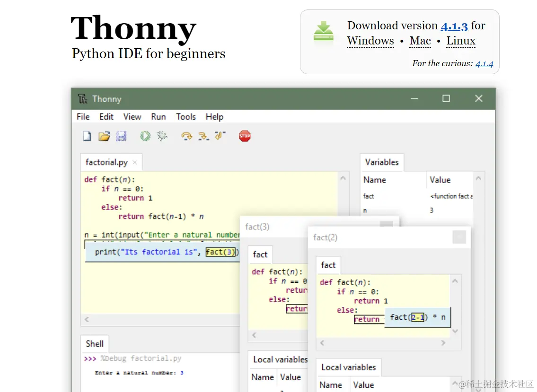Click the Mac download link

420,41
